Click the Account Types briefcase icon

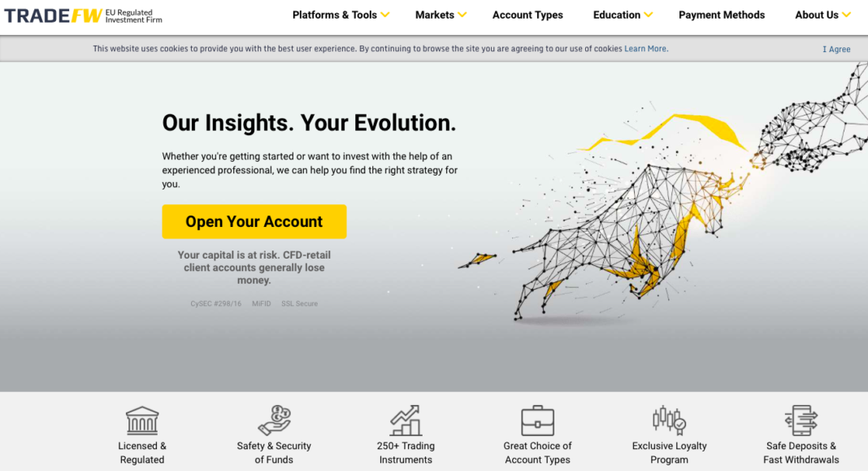[537, 421]
